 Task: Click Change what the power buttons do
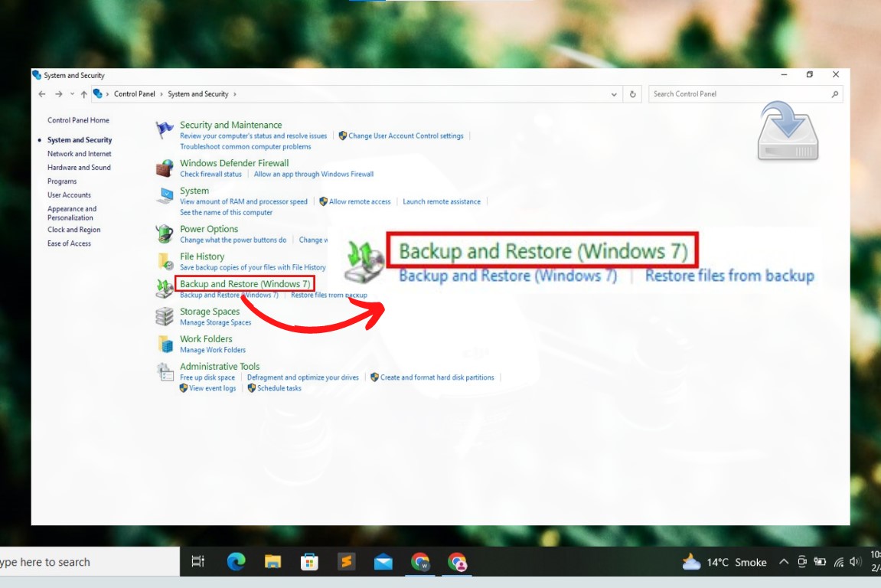click(x=233, y=240)
